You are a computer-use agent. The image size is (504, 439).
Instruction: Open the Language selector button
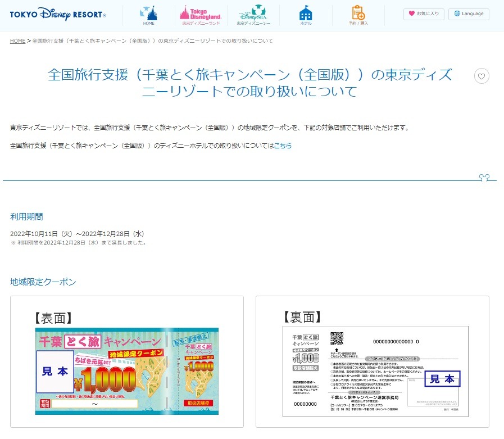(x=469, y=14)
